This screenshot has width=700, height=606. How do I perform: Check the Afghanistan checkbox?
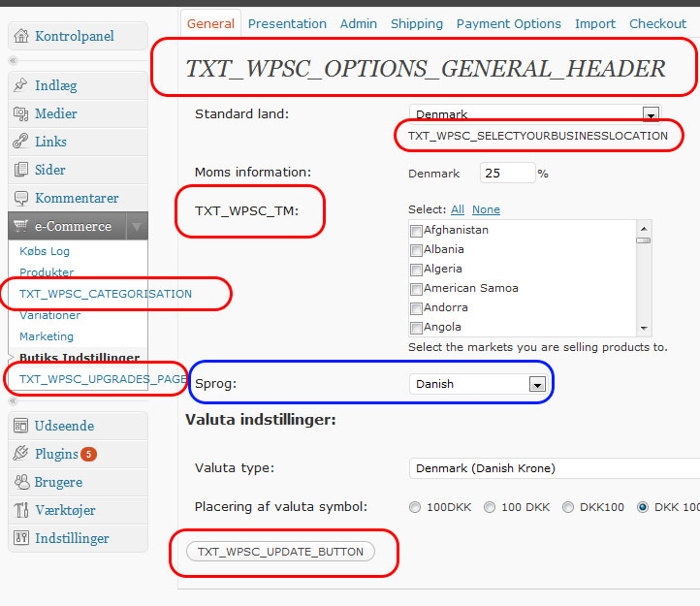(x=416, y=231)
